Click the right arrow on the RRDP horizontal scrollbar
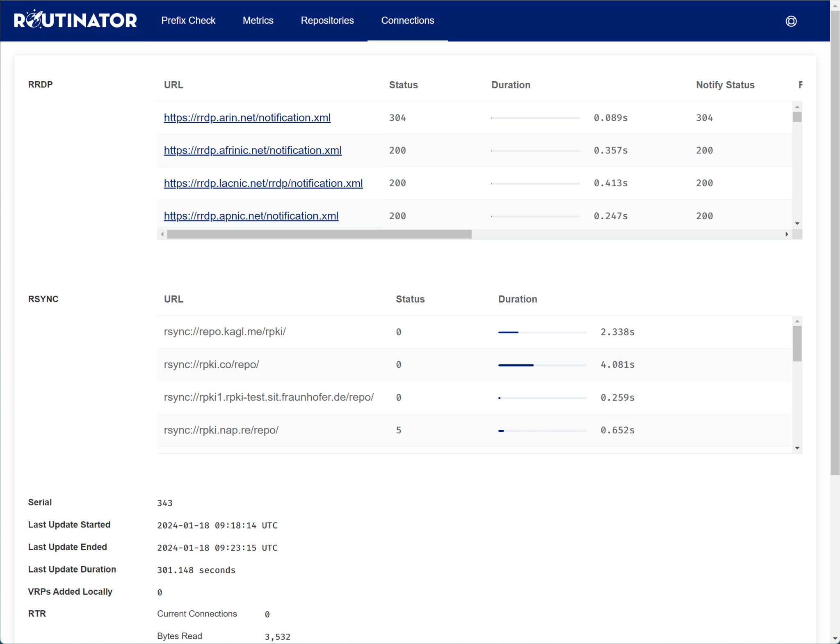Screen dimensions: 840x644 [x=787, y=234]
